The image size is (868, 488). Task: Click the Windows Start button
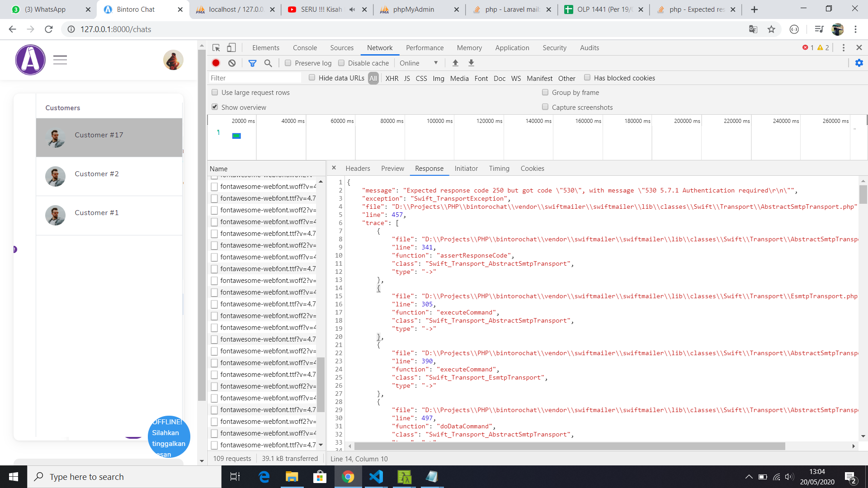[14, 477]
